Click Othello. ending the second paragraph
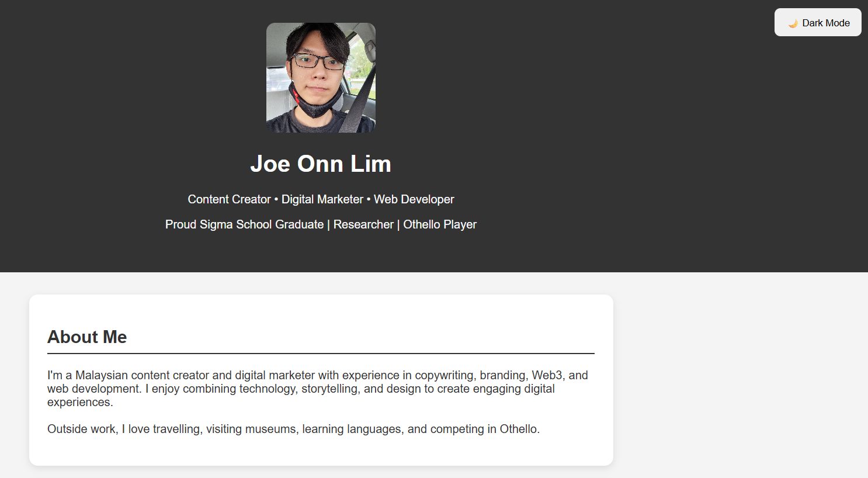The image size is (868, 478). [520, 429]
